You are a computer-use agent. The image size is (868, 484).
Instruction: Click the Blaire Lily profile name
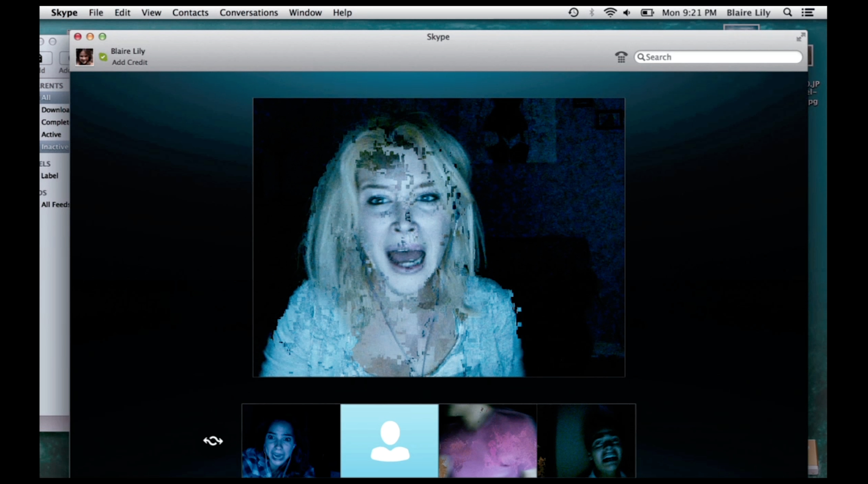coord(128,51)
